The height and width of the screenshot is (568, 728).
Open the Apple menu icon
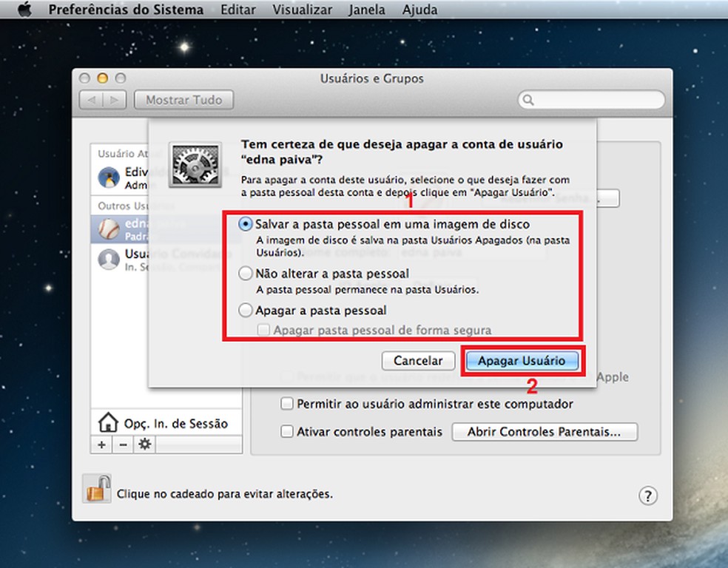point(24,10)
